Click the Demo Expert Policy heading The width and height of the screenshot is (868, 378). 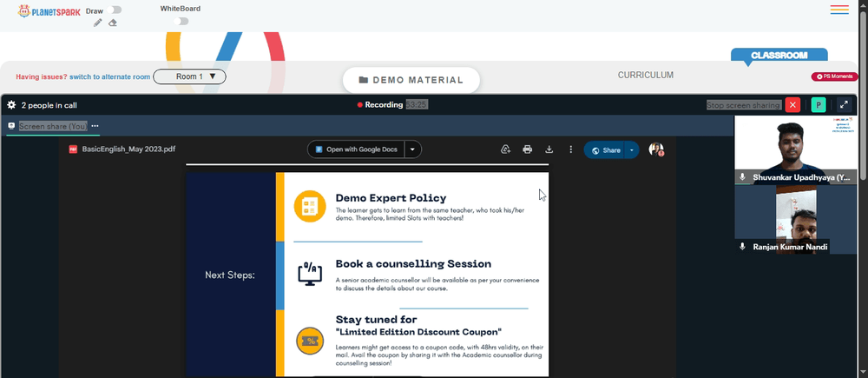[391, 198]
